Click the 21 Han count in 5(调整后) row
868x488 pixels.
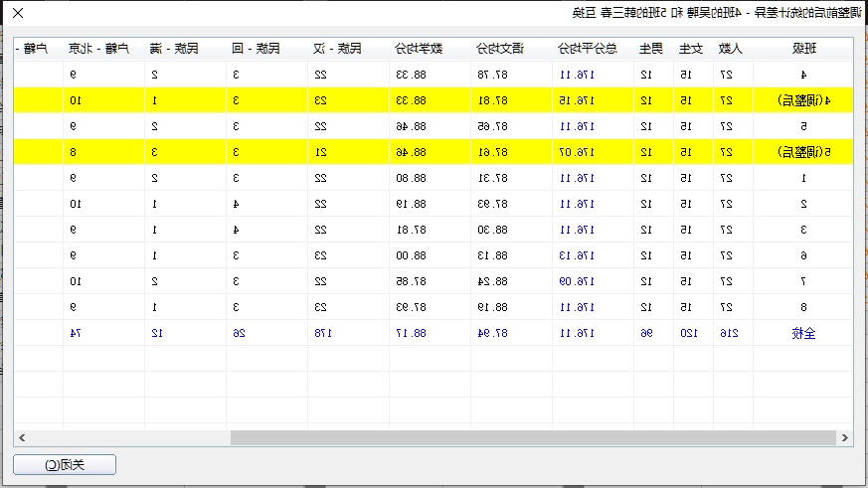click(349, 152)
